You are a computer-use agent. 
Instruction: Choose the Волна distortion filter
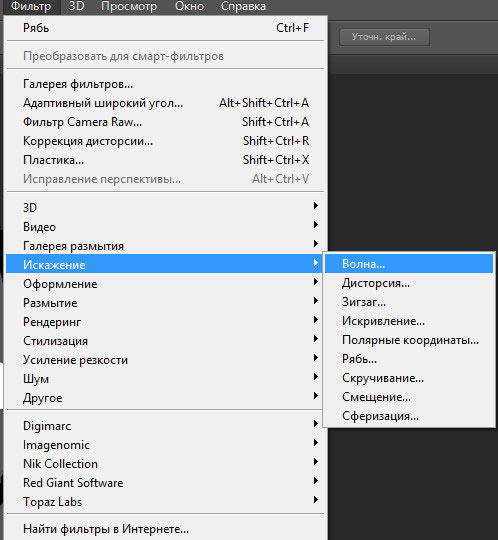(409, 264)
